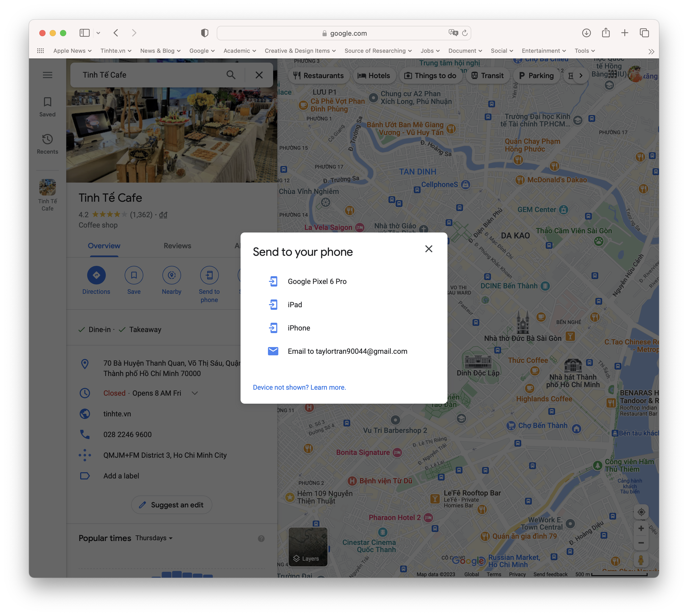Click the Nearby icon

click(172, 275)
